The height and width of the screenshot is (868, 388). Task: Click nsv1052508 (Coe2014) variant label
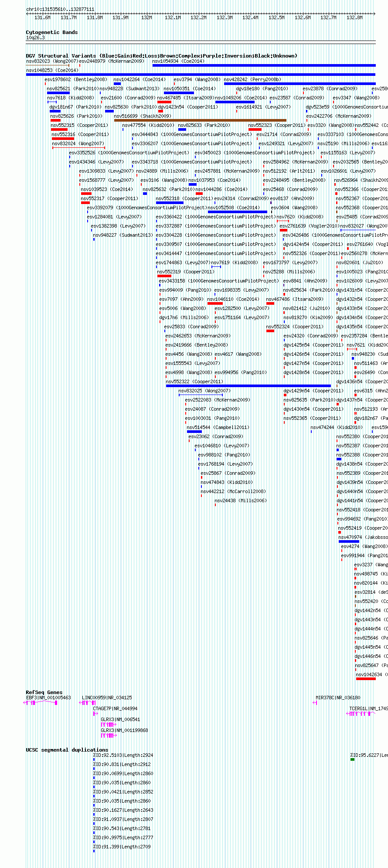[234, 208]
